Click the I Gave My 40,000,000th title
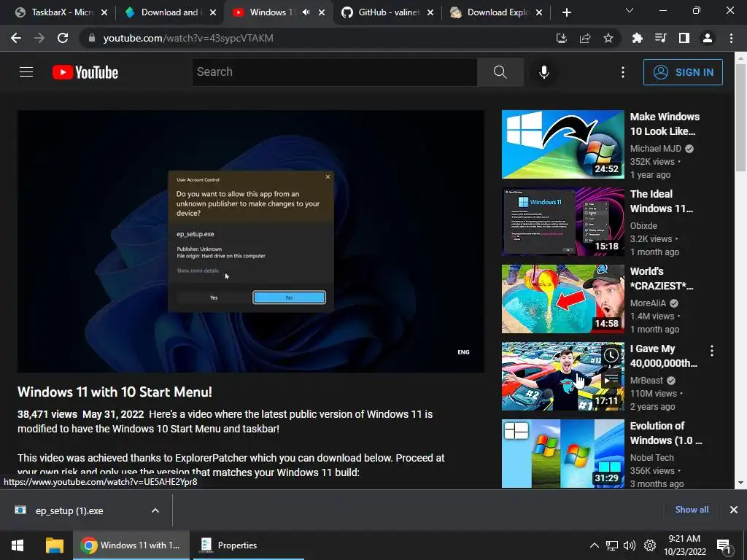747x560 pixels. pos(664,356)
